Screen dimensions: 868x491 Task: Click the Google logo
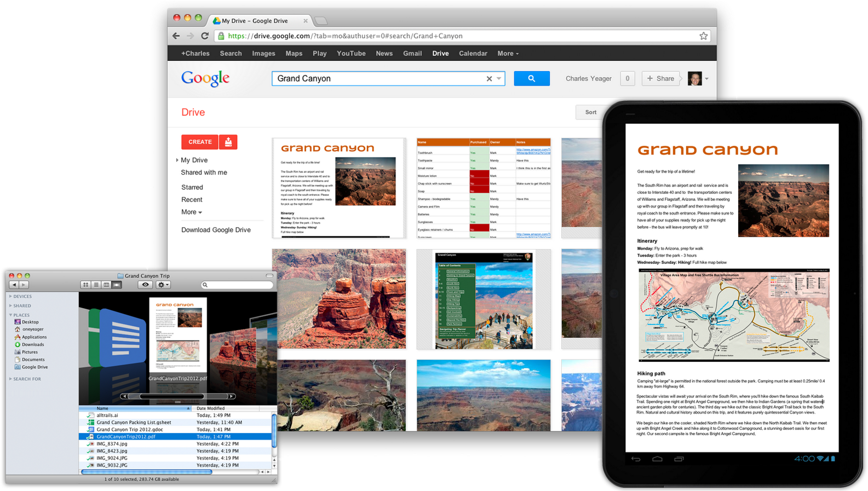(205, 78)
